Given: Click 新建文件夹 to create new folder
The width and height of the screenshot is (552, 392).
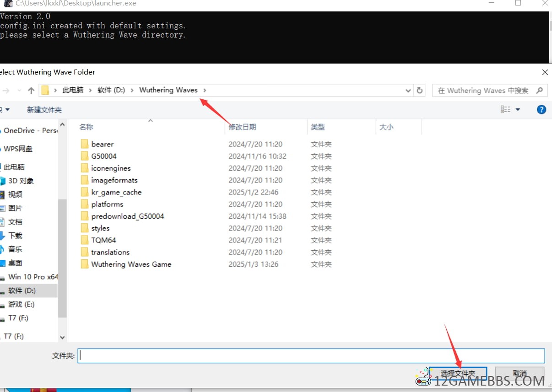Looking at the screenshot, I should pos(44,110).
